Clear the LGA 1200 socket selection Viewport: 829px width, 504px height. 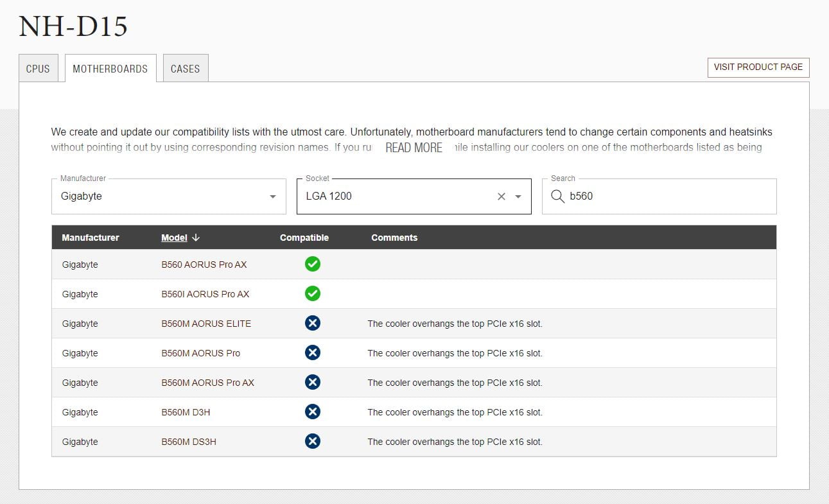click(502, 196)
